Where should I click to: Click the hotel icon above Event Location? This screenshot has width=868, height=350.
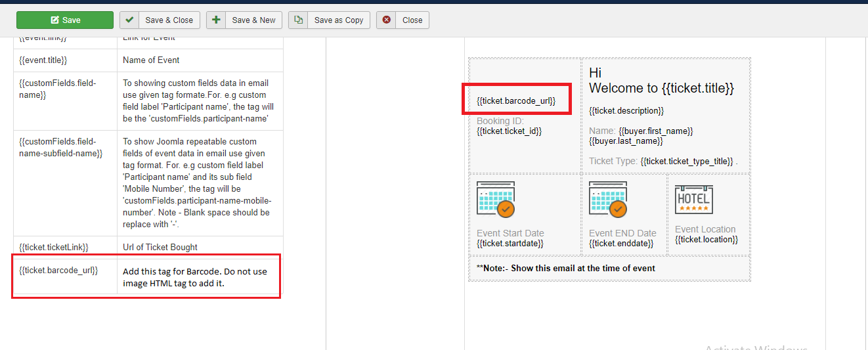coord(694,200)
